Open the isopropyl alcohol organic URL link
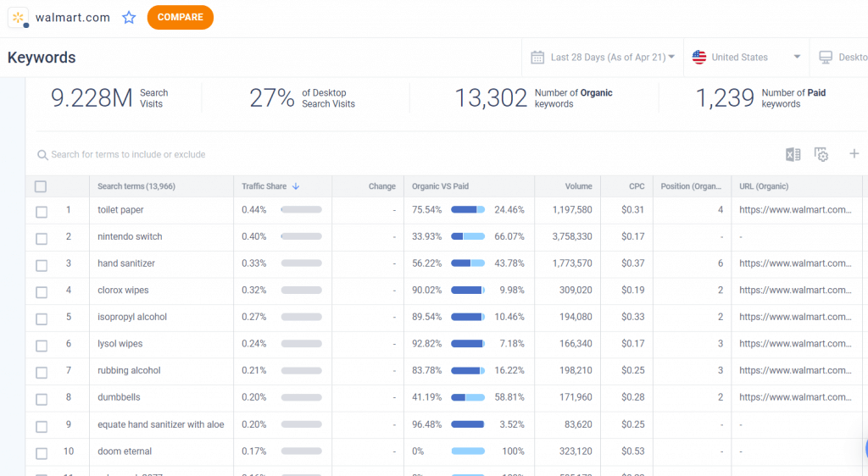The height and width of the screenshot is (476, 868). [x=795, y=317]
